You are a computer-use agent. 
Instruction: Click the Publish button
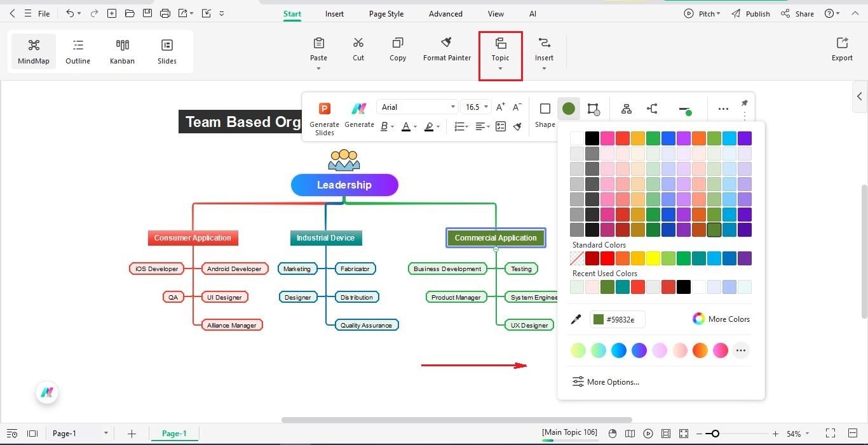coord(758,13)
